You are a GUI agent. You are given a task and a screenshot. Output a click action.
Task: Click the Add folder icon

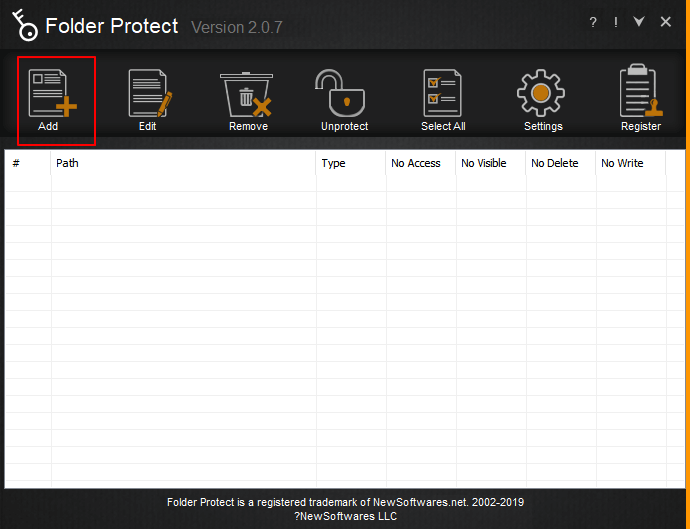(52, 94)
